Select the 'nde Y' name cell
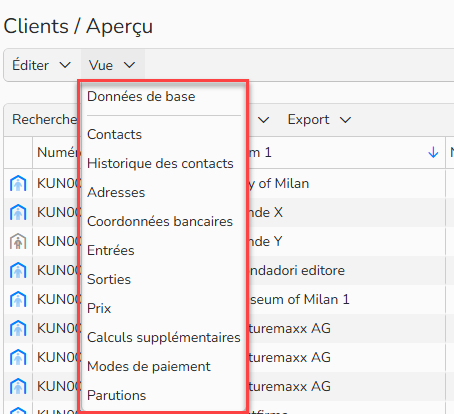This screenshot has width=454, height=414. (347, 242)
